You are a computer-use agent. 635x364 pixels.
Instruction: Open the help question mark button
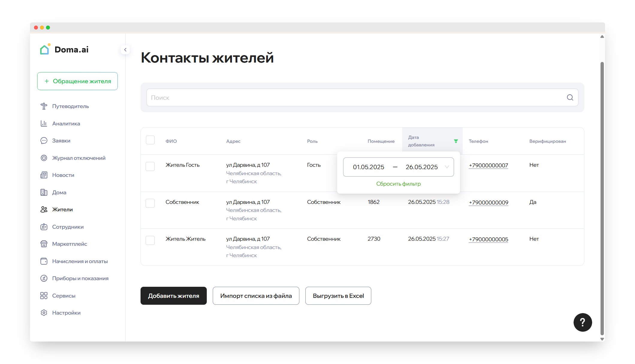(582, 322)
